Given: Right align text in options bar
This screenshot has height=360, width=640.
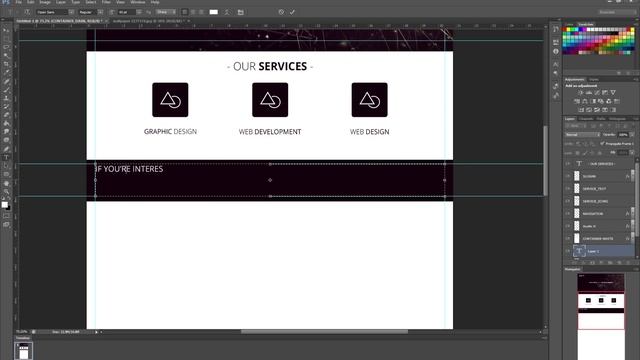Looking at the screenshot, I should (201, 12).
